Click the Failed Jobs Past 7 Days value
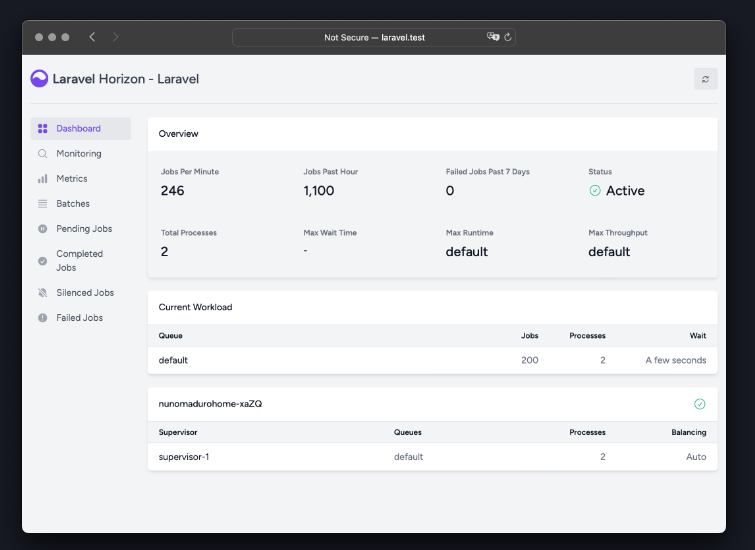Screen dimensions: 755x550 click(x=450, y=191)
